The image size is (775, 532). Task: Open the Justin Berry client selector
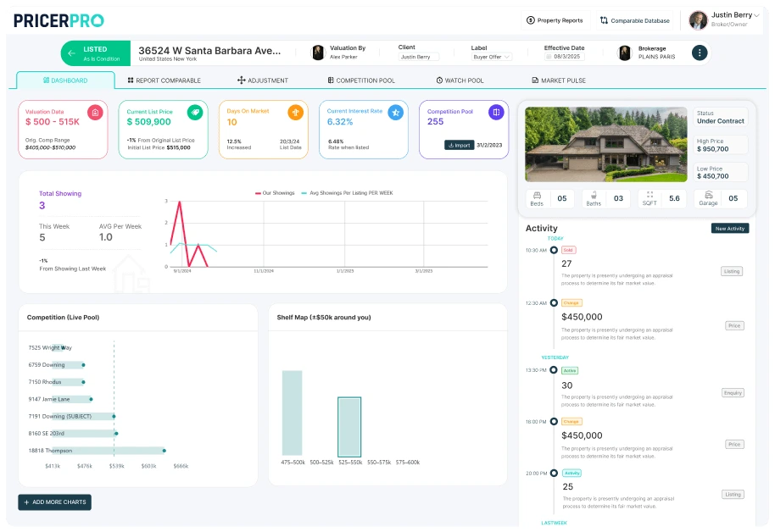pyautogui.click(x=418, y=57)
